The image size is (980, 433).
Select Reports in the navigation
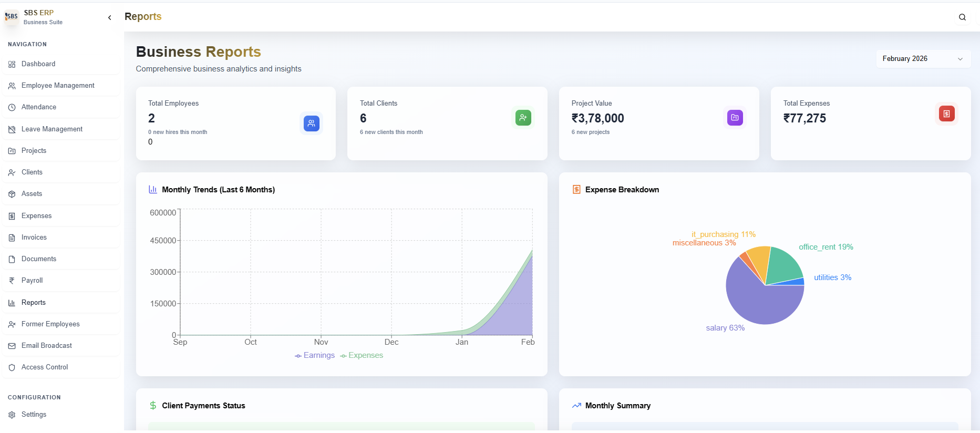61,303
